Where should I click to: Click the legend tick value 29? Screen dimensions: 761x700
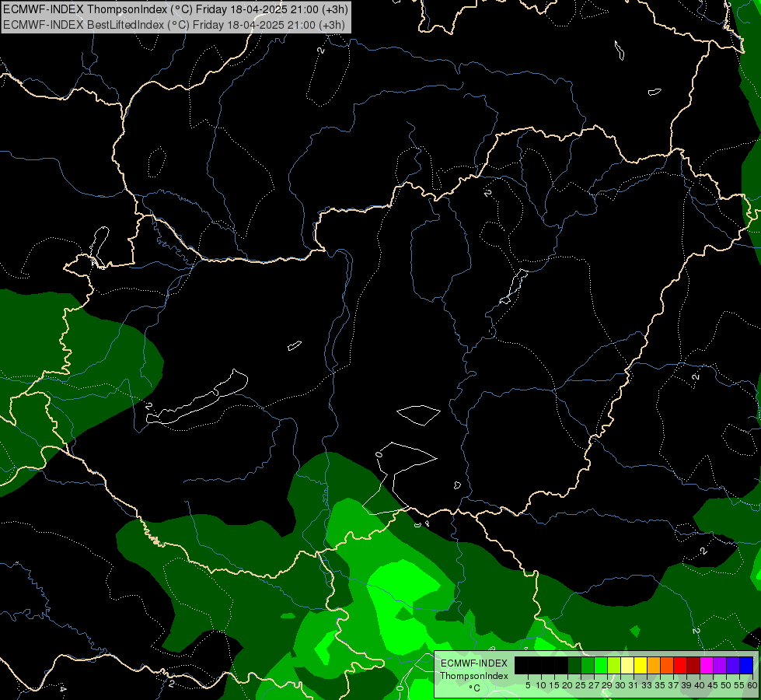[x=607, y=685]
